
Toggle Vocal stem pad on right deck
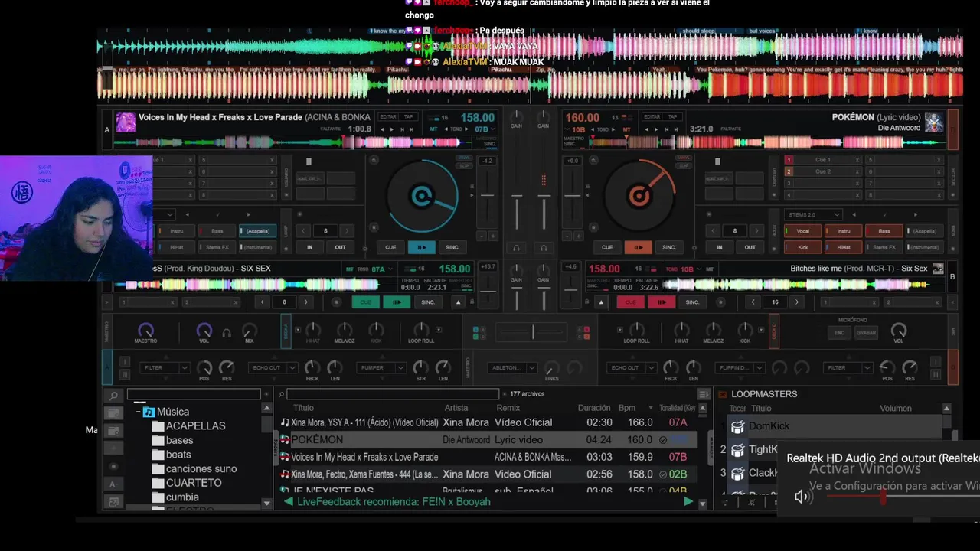(803, 231)
